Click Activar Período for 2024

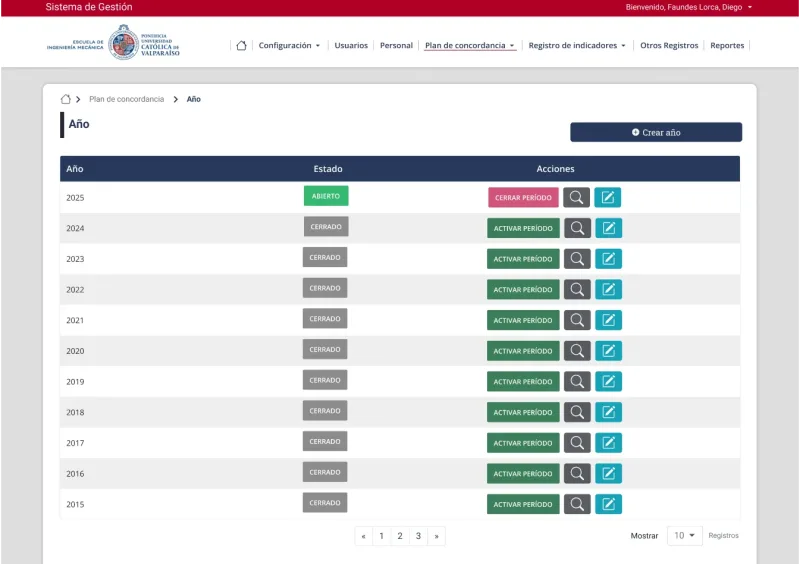pyautogui.click(x=523, y=228)
